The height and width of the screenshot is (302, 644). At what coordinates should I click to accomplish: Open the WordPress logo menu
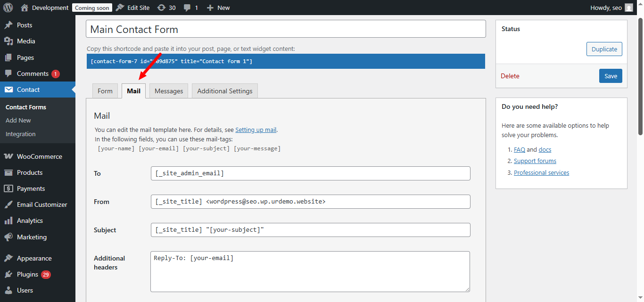pos(8,8)
